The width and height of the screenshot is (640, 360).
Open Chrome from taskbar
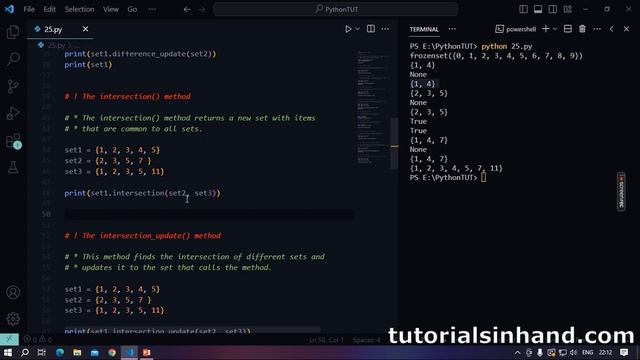coord(112,352)
